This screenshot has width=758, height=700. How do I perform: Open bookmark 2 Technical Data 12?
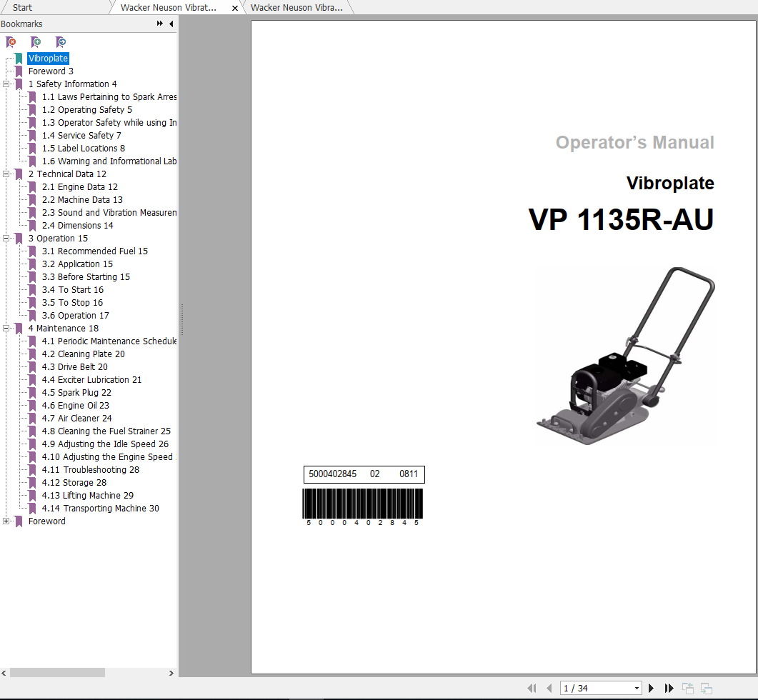click(x=67, y=174)
